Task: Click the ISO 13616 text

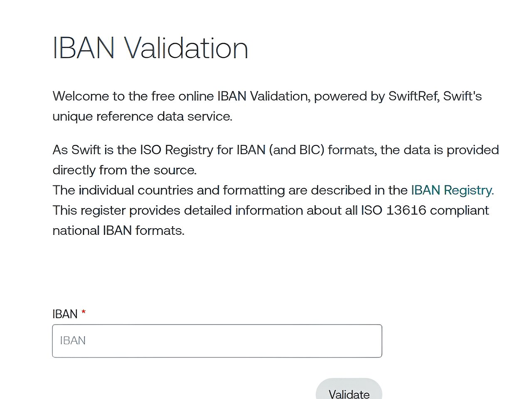Action: click(x=393, y=210)
